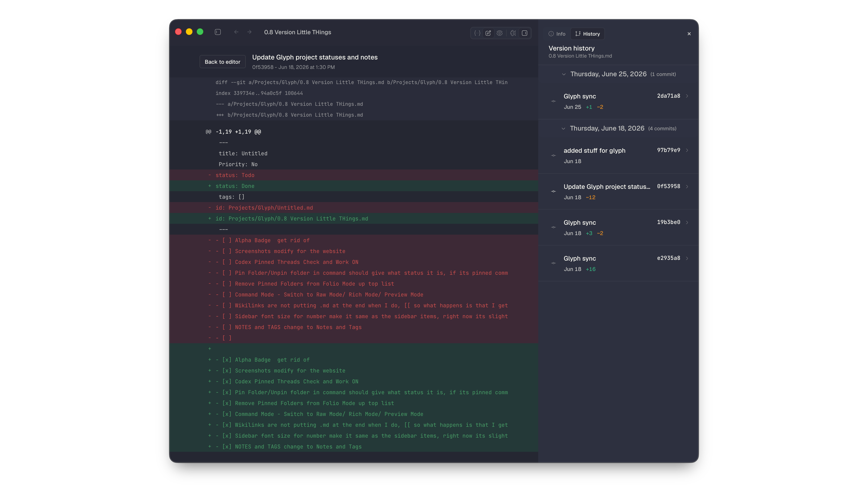The width and height of the screenshot is (868, 499).
Task: Click removed line 'id: Projects/Glyph/Untitled.md'
Action: click(354, 208)
